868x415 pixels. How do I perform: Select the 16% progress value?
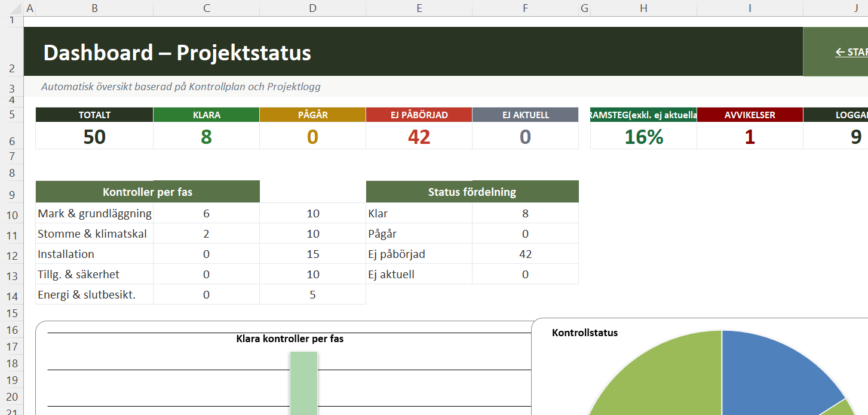pos(643,137)
